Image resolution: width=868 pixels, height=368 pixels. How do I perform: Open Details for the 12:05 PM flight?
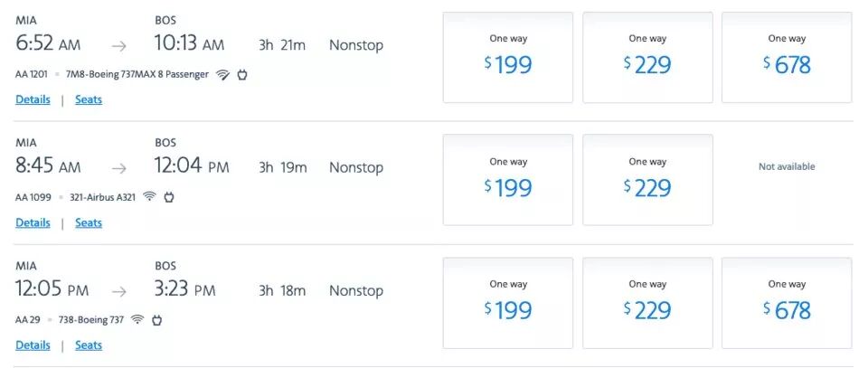click(33, 344)
